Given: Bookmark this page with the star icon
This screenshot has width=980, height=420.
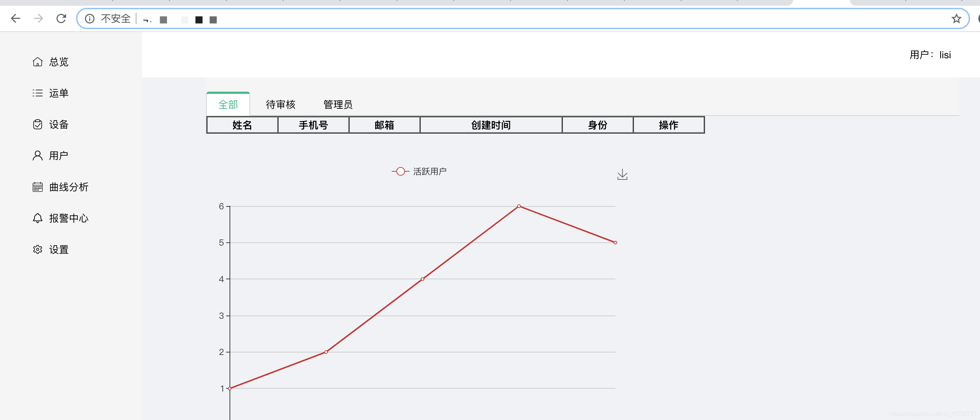Looking at the screenshot, I should point(956,18).
